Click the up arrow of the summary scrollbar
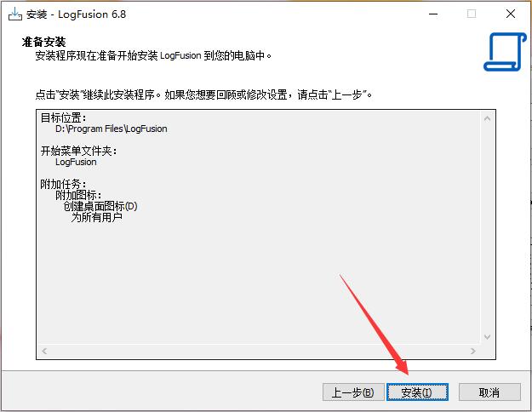This screenshot has width=532, height=412. click(x=487, y=119)
